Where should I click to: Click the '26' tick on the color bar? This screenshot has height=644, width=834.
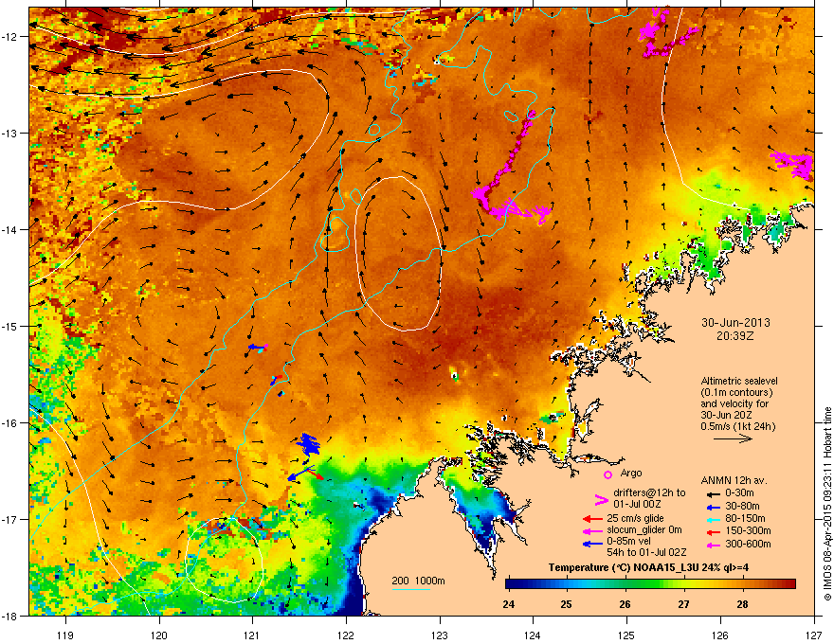pos(625,604)
